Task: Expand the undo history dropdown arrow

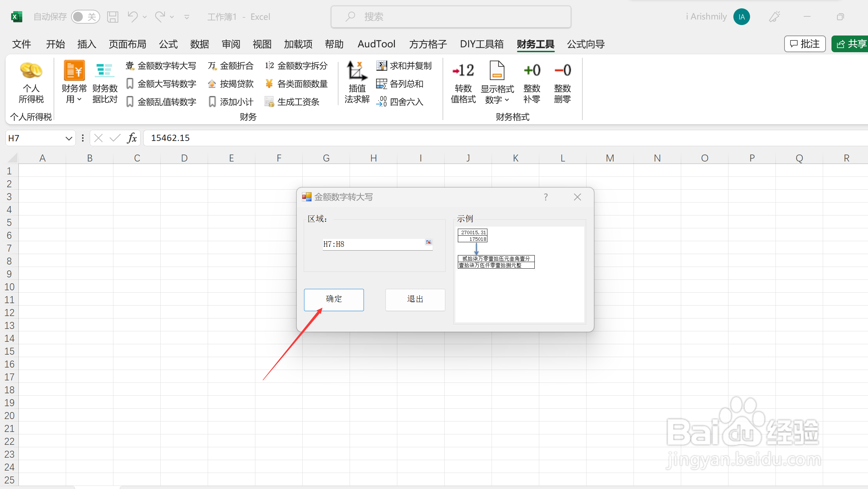Action: 145,17
